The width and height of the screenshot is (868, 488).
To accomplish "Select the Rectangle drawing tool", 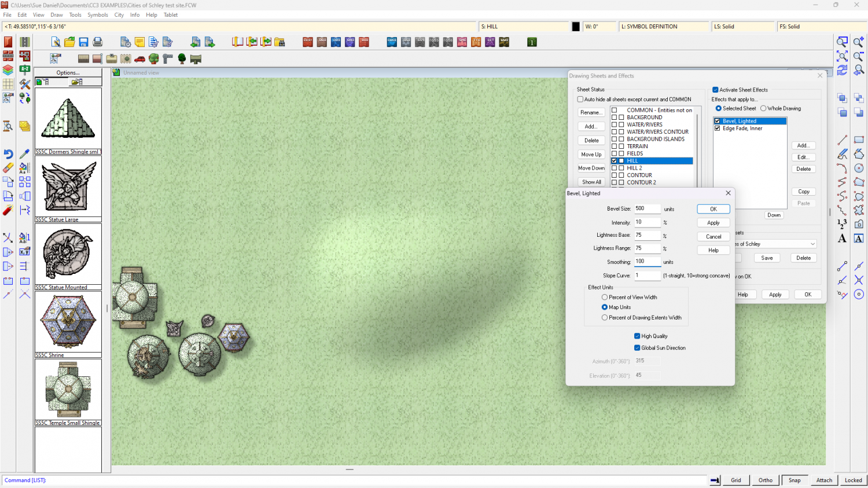I will [x=859, y=140].
